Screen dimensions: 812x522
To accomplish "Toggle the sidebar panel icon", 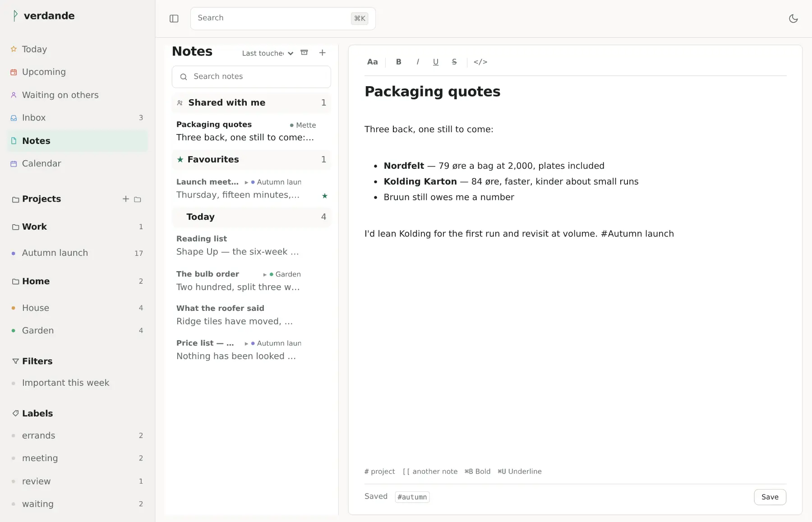I will pyautogui.click(x=174, y=18).
